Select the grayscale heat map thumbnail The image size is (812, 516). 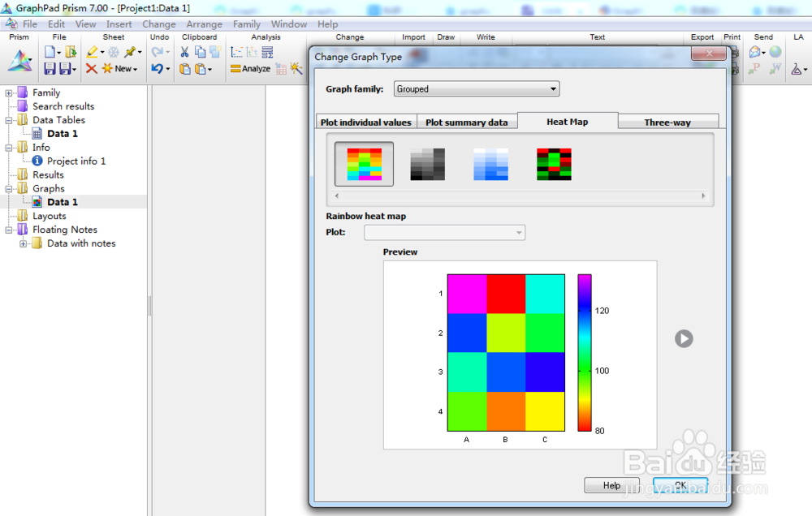coord(427,164)
